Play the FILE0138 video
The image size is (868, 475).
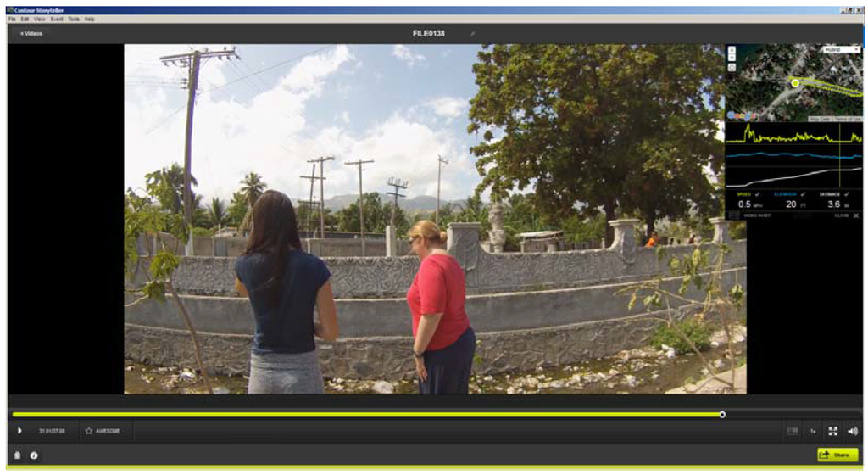(19, 431)
